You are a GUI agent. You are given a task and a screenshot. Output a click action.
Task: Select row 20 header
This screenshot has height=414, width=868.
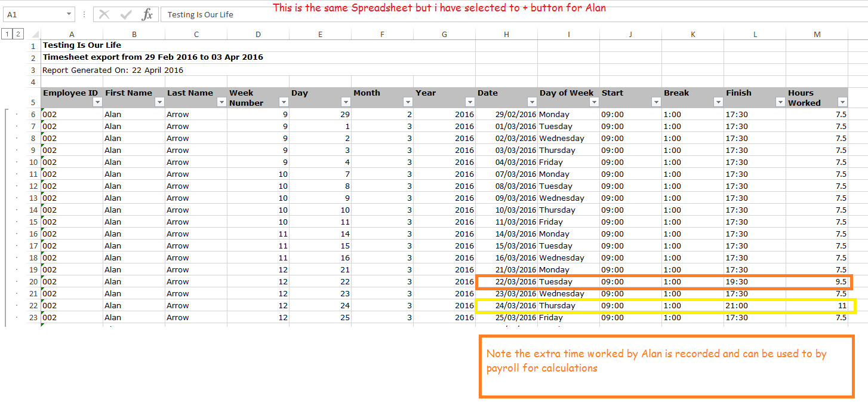[x=33, y=282]
